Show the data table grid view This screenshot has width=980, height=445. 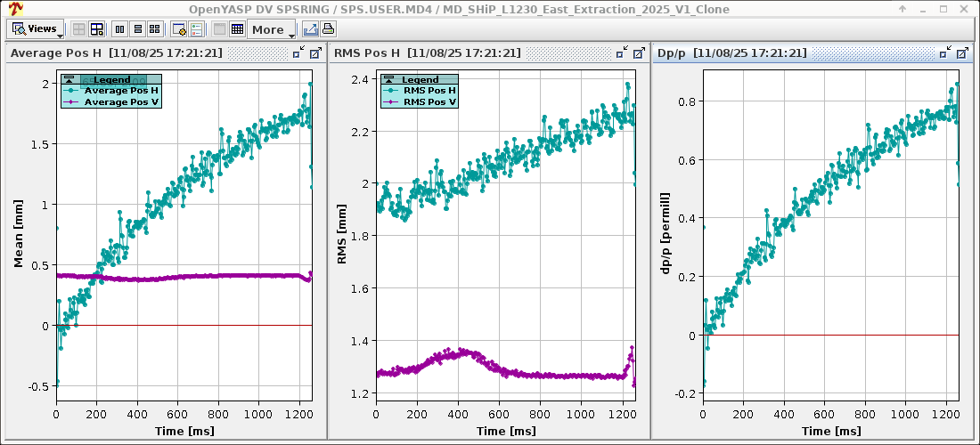[237, 29]
